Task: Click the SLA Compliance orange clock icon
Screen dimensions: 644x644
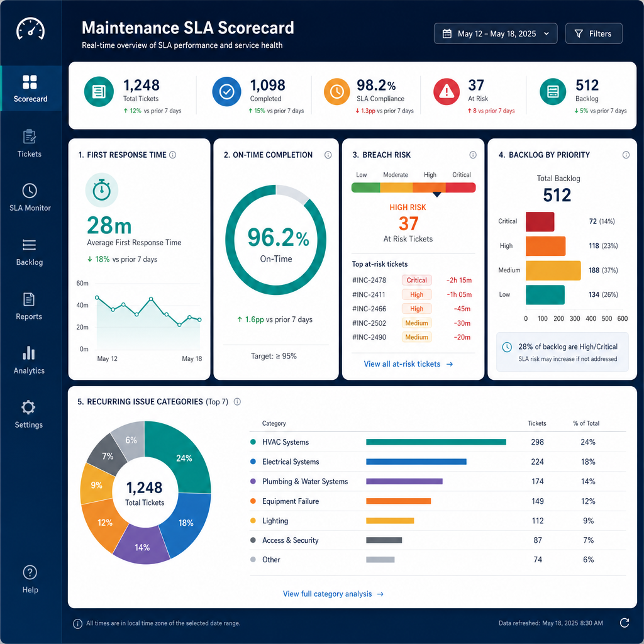Action: click(x=337, y=92)
